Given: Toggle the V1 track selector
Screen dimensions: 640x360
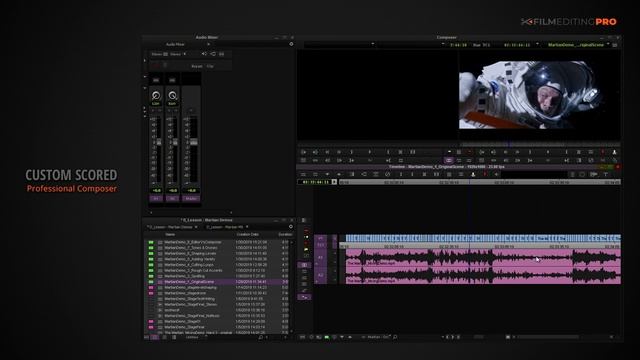Looking at the screenshot, I should coord(321,238).
